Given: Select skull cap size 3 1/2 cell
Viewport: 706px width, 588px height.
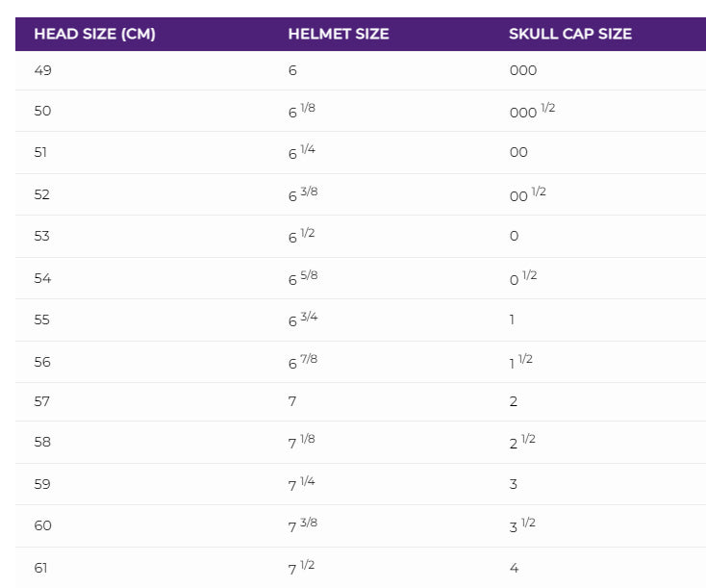Looking at the screenshot, I should (x=523, y=525).
